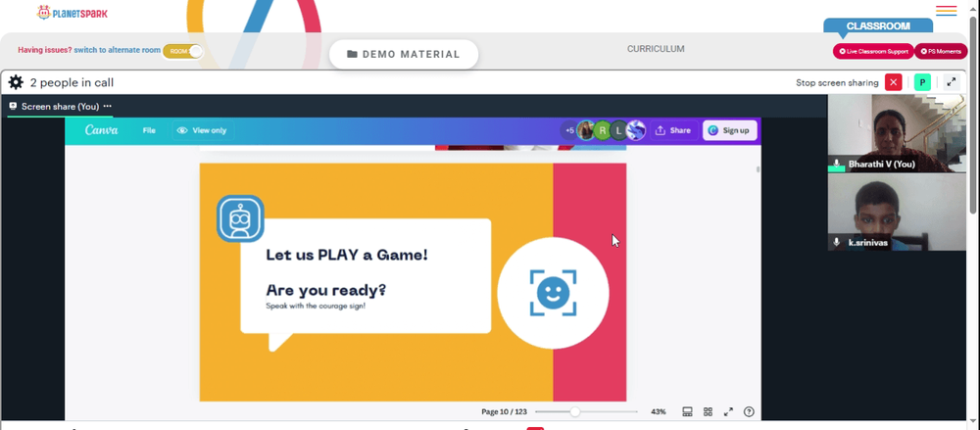Click k.srinivas microphone icon
This screenshot has width=980, height=430.
pyautogui.click(x=836, y=242)
